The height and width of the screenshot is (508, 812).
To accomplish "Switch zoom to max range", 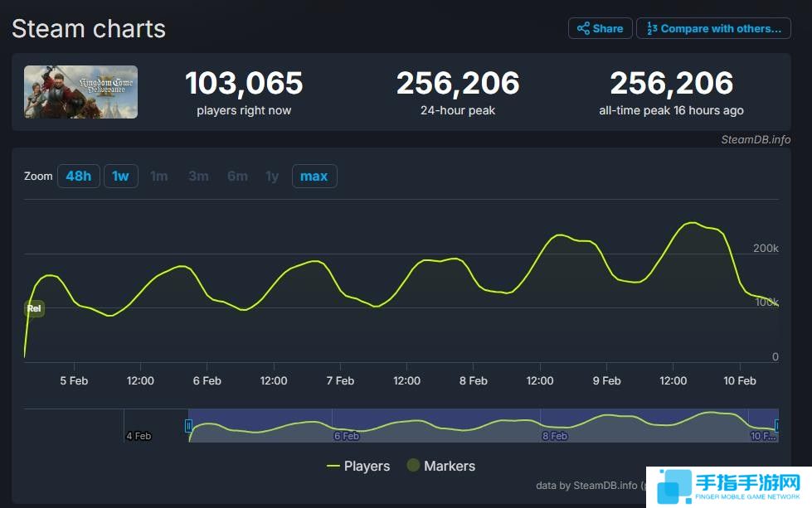I will 314,176.
